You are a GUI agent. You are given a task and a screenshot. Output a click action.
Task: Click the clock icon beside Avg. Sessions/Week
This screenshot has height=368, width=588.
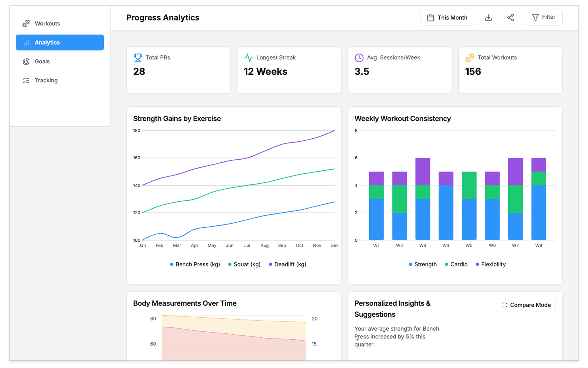point(359,58)
